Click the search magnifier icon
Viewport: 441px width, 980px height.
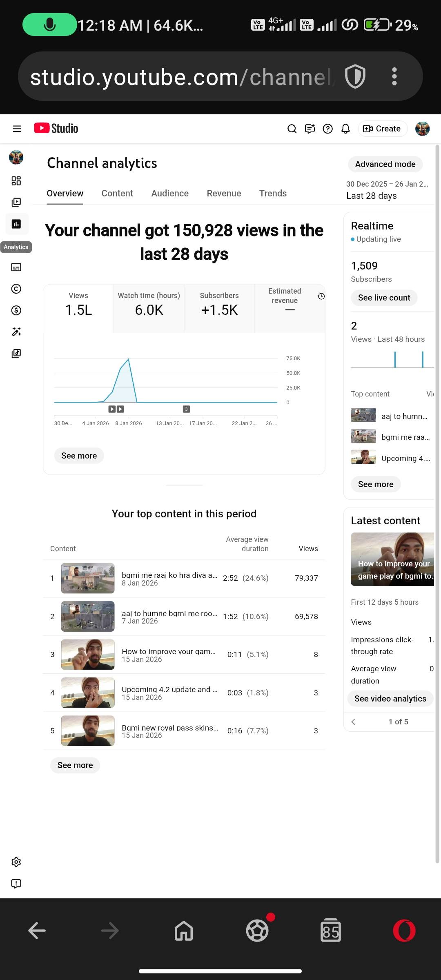pyautogui.click(x=292, y=129)
